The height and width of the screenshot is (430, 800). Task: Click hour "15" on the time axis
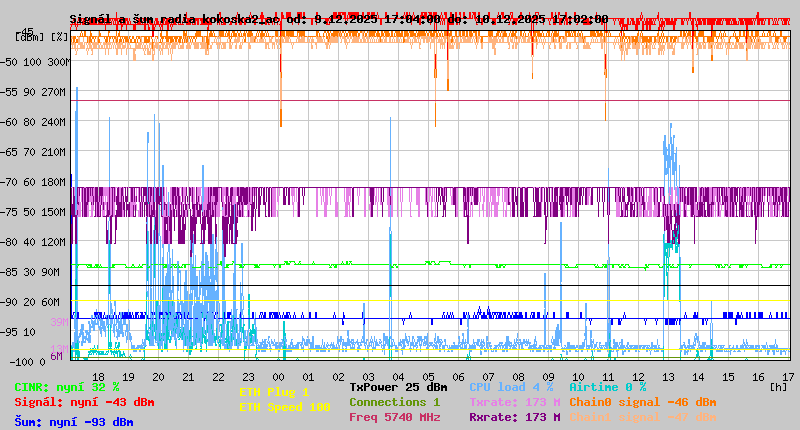729,377
